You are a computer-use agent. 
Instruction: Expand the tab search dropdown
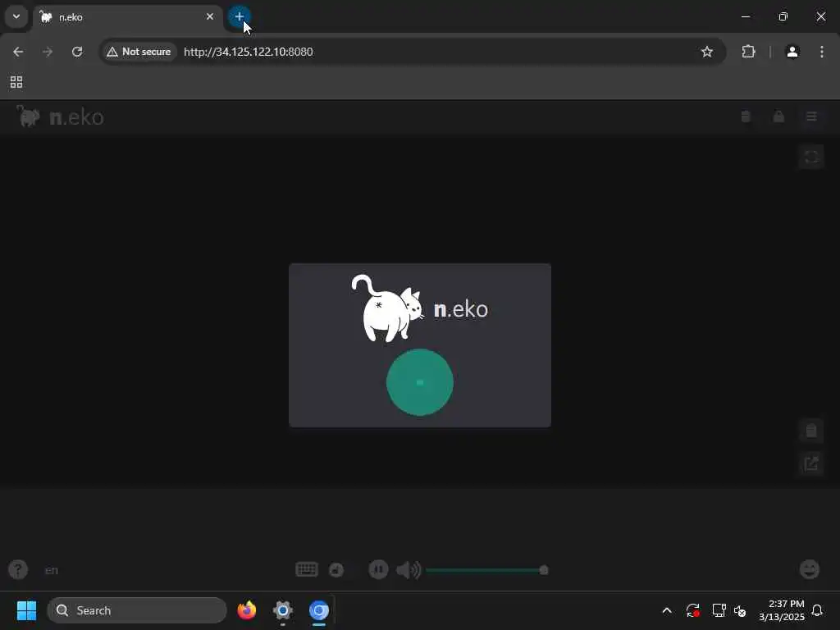pyautogui.click(x=16, y=16)
